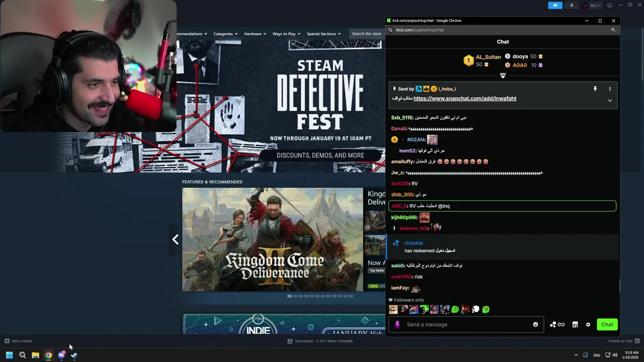
Task: Open emoji picker smiley in message box
Action: 535,324
